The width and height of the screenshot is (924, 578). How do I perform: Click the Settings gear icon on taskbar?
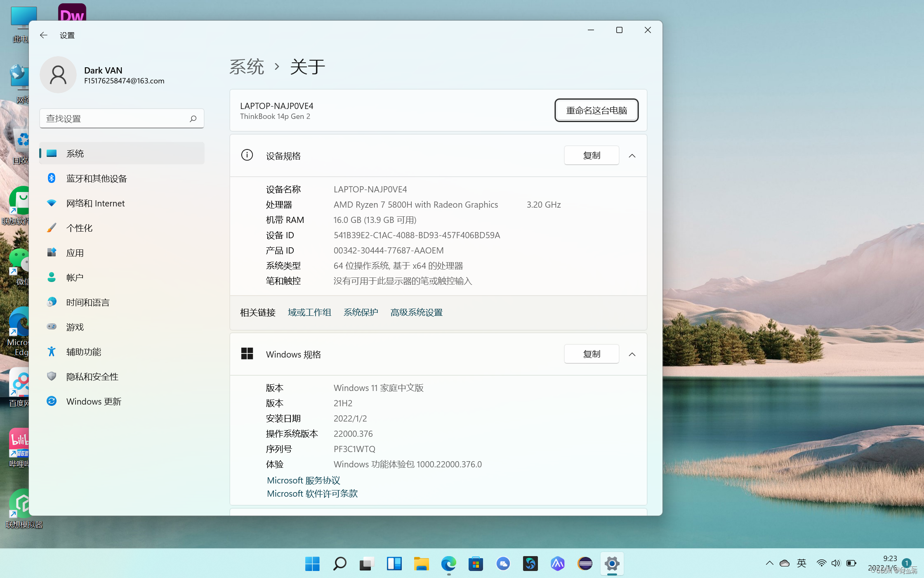pos(612,564)
